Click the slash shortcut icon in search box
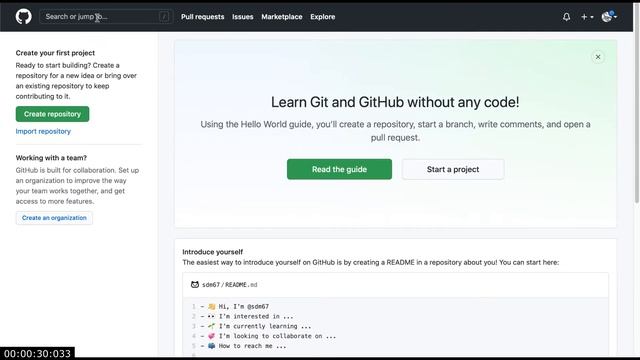Screen dimensions: 640x360 tap(164, 17)
